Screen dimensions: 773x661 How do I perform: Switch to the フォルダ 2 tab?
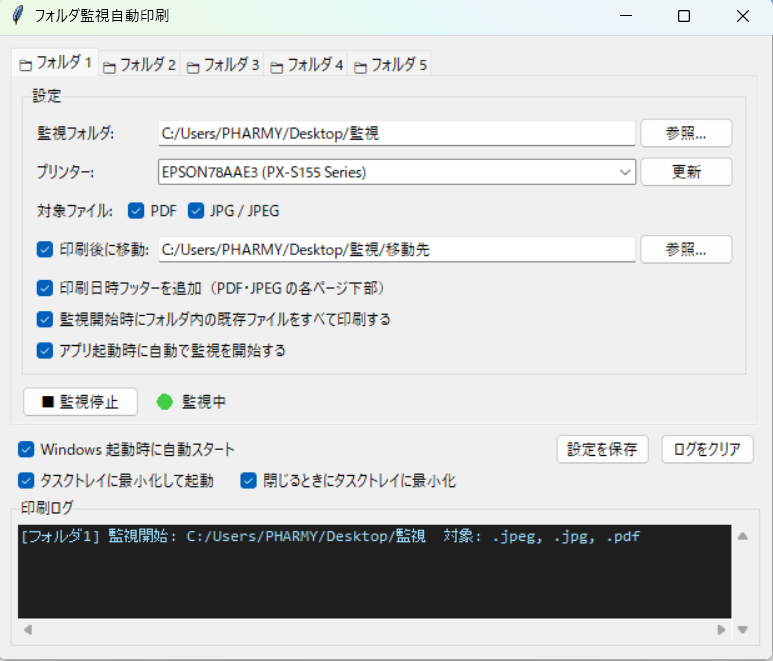point(139,65)
